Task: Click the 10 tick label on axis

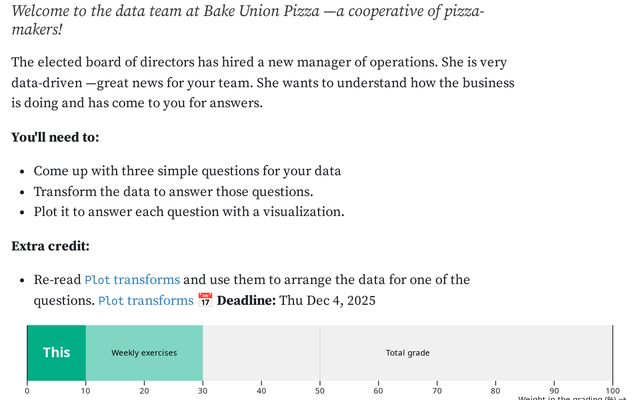Action: (x=85, y=390)
